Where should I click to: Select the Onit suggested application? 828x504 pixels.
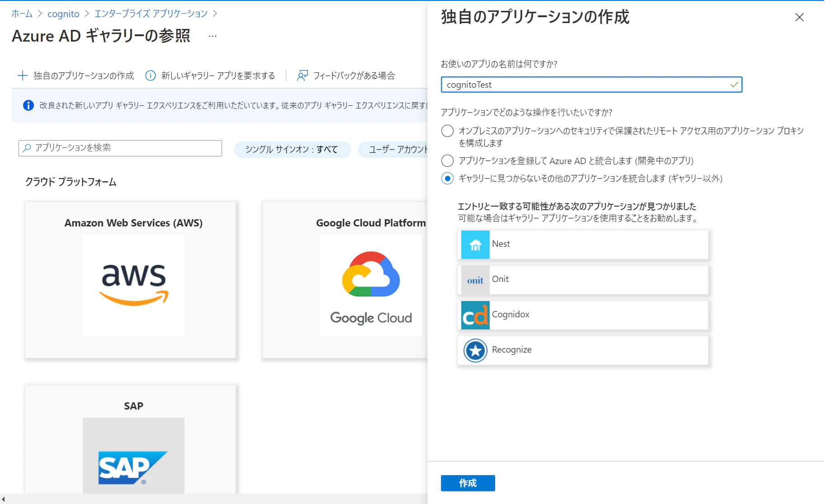(583, 280)
